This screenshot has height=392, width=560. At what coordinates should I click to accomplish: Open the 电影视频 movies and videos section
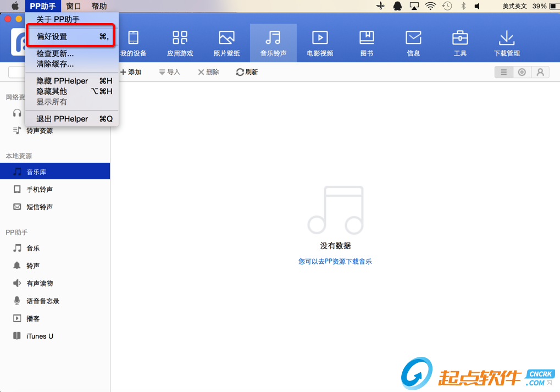pos(320,43)
